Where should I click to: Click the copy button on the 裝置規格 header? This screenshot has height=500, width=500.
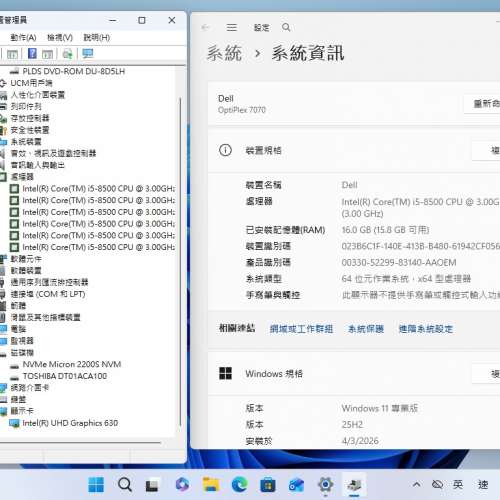[x=486, y=150]
